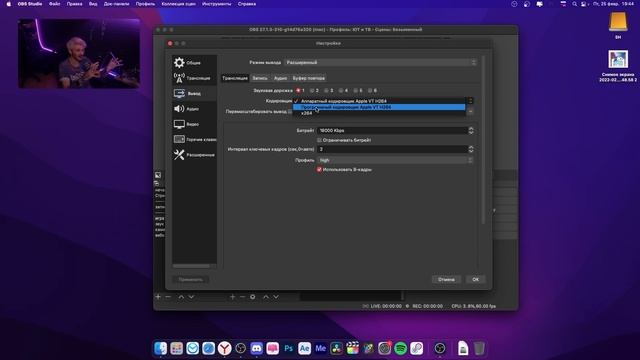Image resolution: width=640 pixels, height=360 pixels.
Task: Click the remove scene minus icon in OBS
Action: (168, 297)
